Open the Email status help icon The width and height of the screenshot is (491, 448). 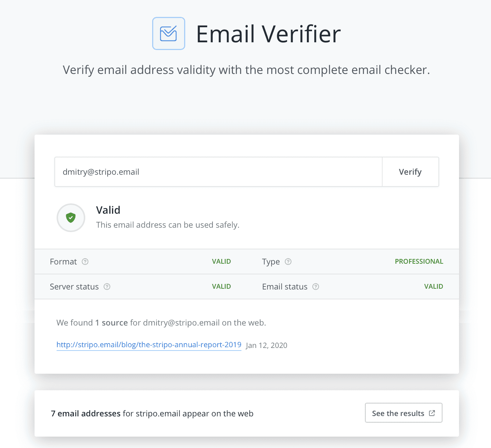pyautogui.click(x=316, y=287)
